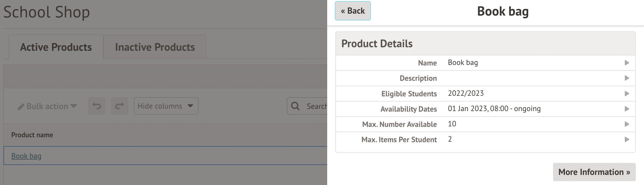Expand the Eligible Students row arrow
The width and height of the screenshot is (644, 185).
click(x=627, y=94)
